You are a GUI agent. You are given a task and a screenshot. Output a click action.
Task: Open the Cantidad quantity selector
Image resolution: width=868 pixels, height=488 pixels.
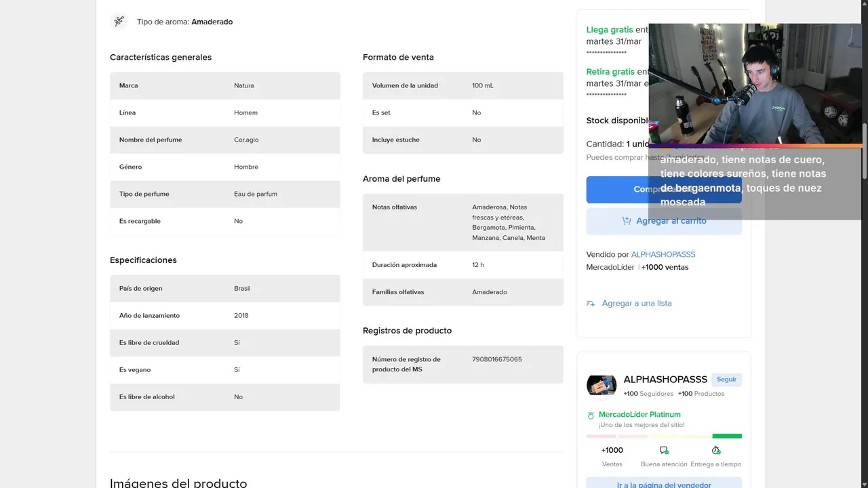tap(617, 144)
